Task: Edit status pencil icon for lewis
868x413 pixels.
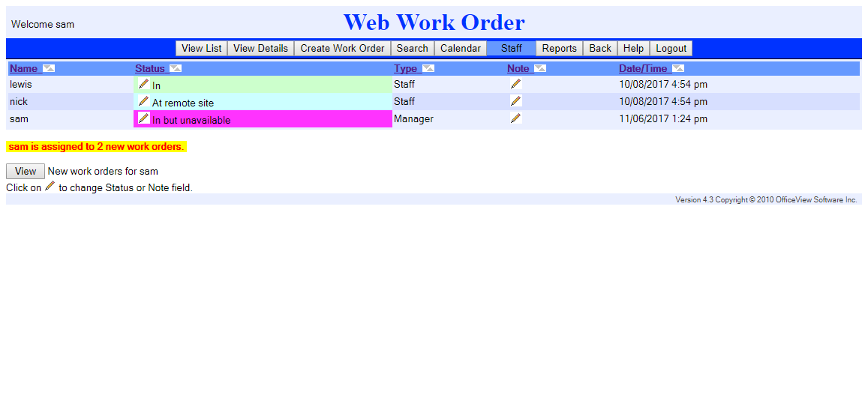Action: tap(143, 84)
